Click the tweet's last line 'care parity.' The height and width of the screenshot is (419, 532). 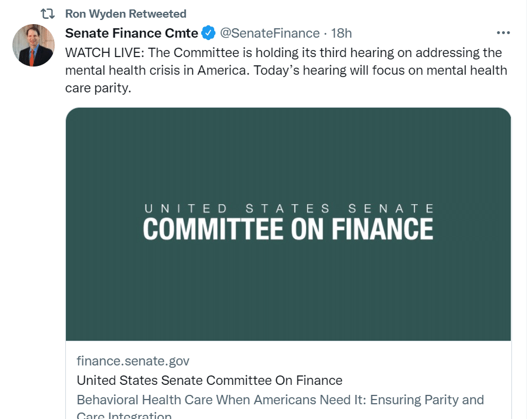[97, 88]
